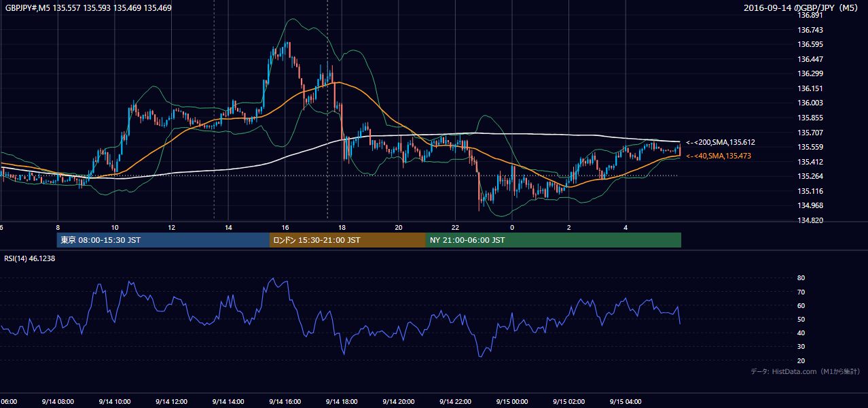868x408 pixels.
Task: Click price axis value 136.743
Action: pos(810,30)
